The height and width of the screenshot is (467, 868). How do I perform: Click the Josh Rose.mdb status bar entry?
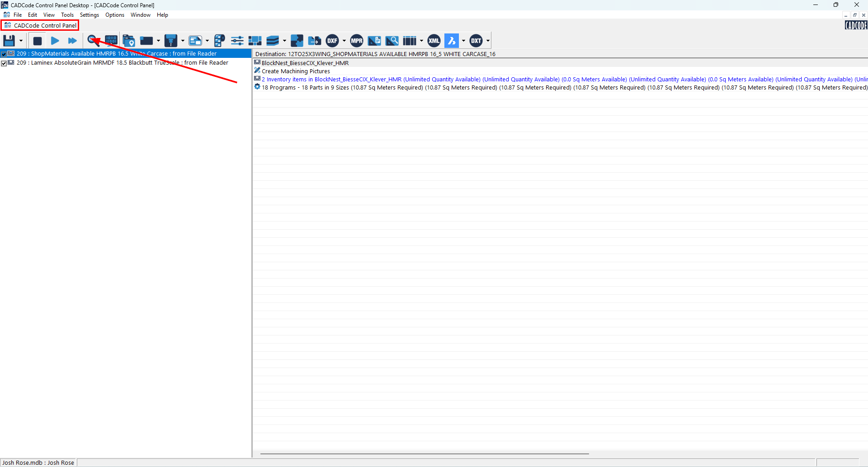pos(38,462)
